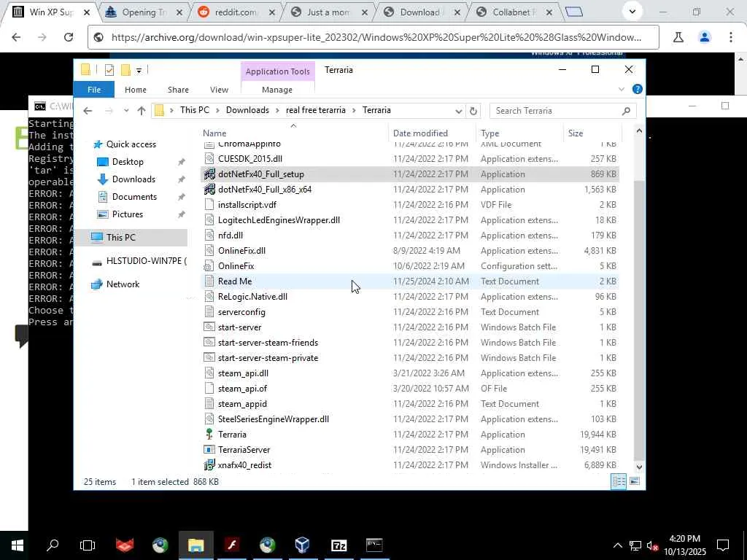Open the Manage ribbon tab
This screenshot has width=747, height=560.
click(277, 90)
